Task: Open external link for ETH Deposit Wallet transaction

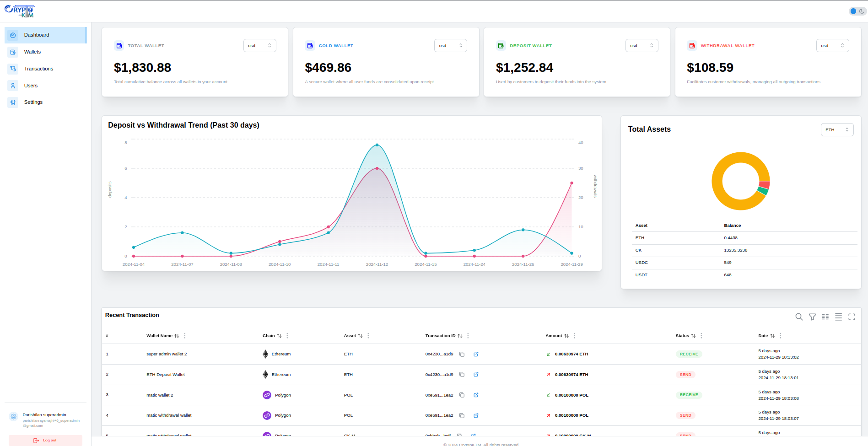Action: [x=476, y=375]
